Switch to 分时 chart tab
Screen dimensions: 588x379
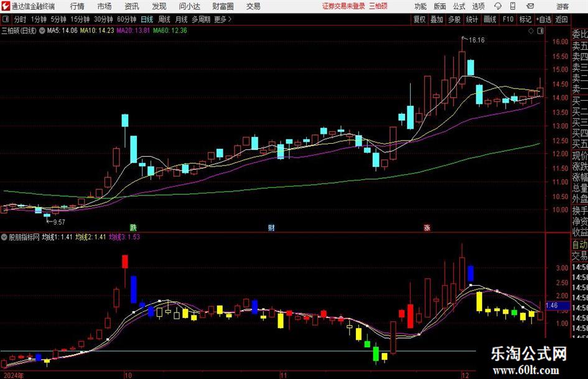(21, 19)
